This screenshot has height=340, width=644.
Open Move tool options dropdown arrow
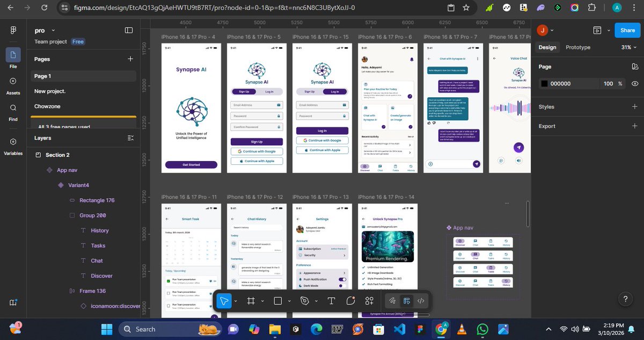tap(236, 301)
